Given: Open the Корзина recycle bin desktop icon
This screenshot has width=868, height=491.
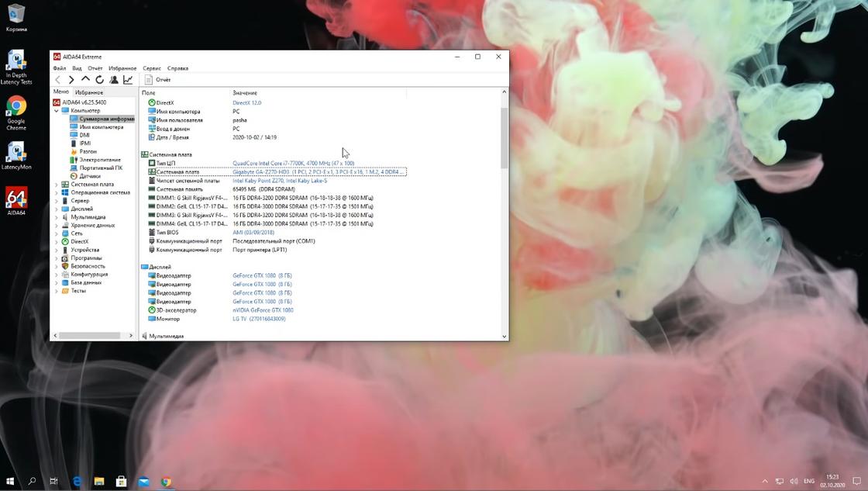Looking at the screenshot, I should [16, 18].
